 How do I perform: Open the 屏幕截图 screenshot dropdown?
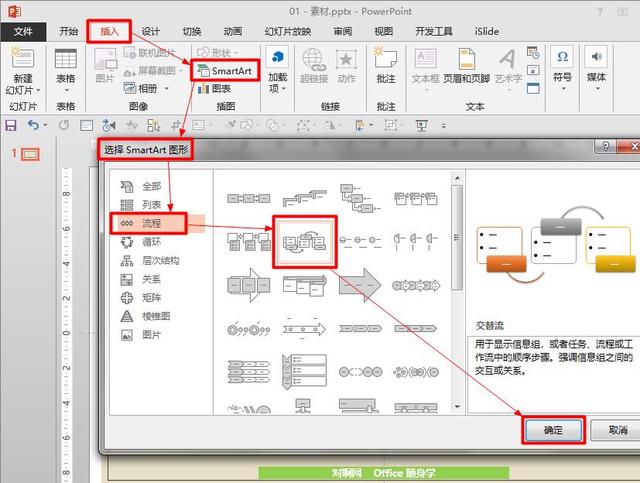pyautogui.click(x=153, y=71)
